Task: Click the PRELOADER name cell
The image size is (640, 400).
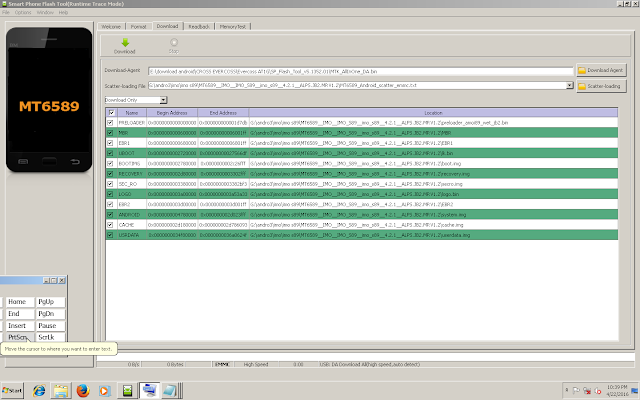Action: [x=131, y=122]
